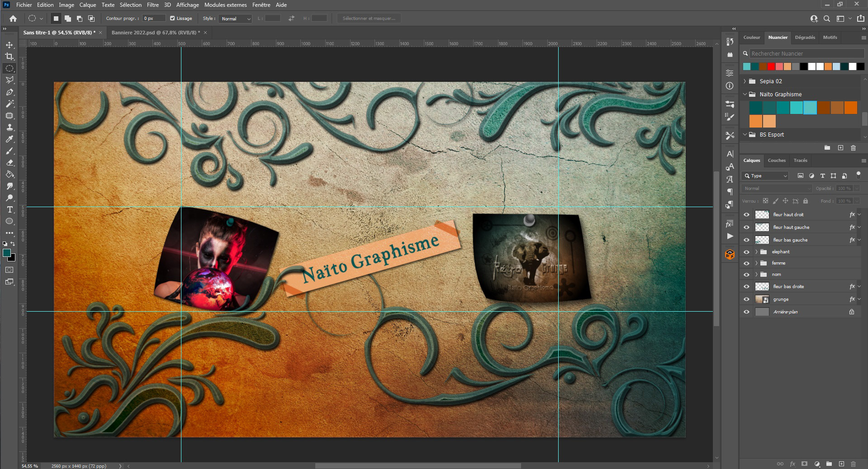
Task: Toggle Quick Mask mode icon
Action: tap(9, 270)
